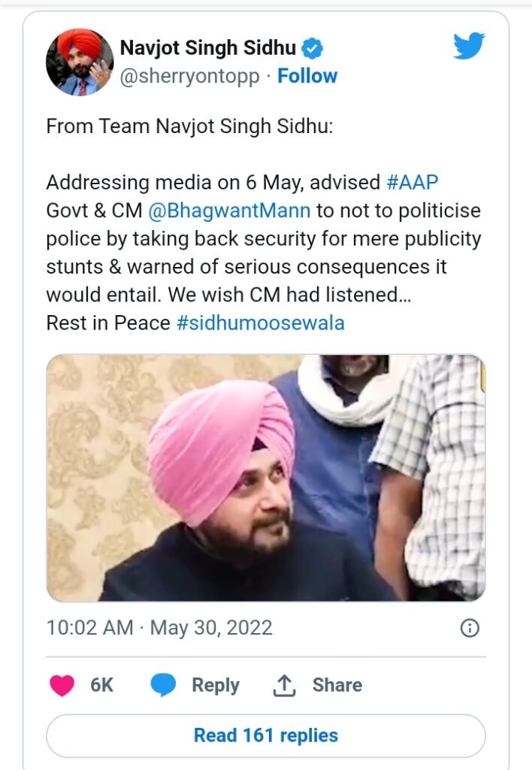Image resolution: width=532 pixels, height=770 pixels.
Task: Open the #AAP hashtag
Action: (x=411, y=183)
